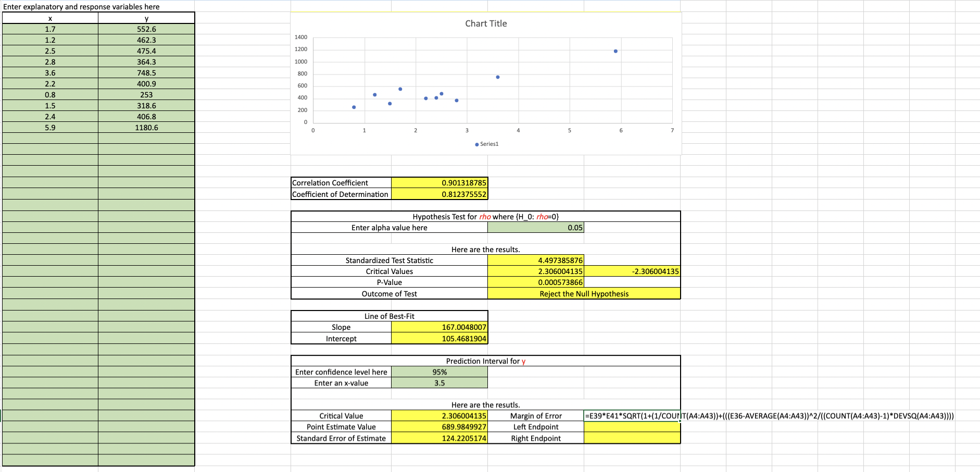Click the Line of Best-Fit header
980x472 pixels.
pyautogui.click(x=390, y=316)
